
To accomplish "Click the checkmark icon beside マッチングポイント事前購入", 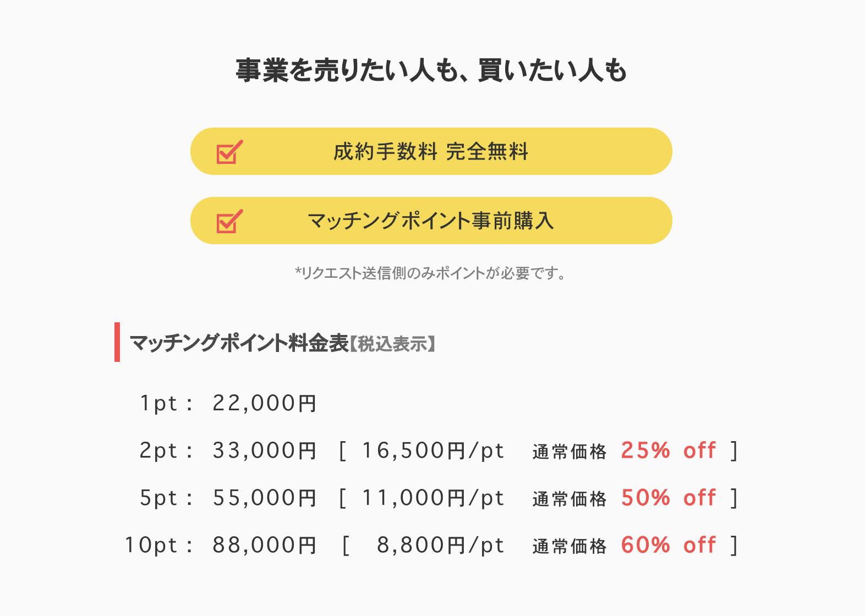I will pyautogui.click(x=229, y=221).
